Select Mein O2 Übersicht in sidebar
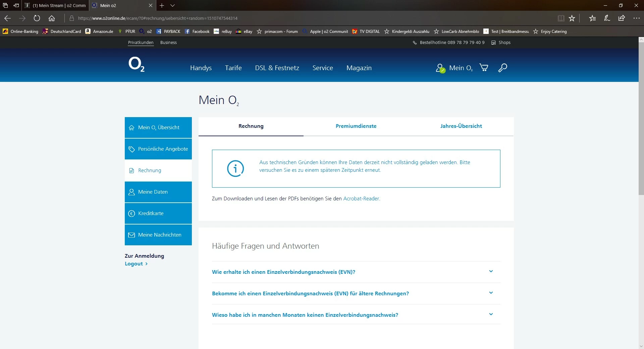644x349 pixels. [x=158, y=128]
